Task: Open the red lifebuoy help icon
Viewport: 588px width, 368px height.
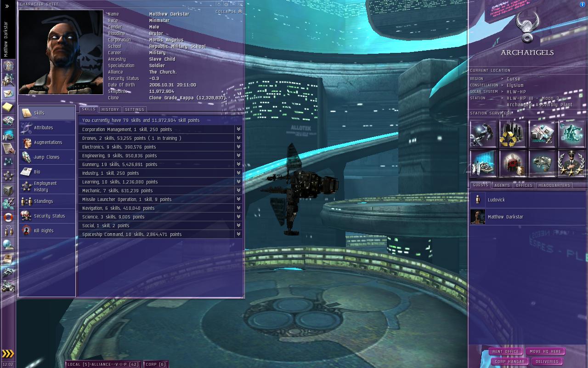Action: [x=8, y=217]
